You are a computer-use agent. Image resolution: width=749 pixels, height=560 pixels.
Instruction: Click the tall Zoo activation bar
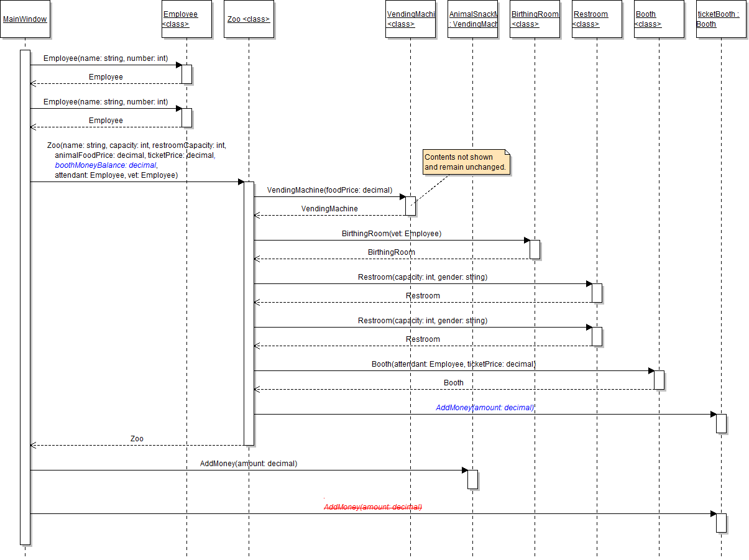click(x=249, y=311)
